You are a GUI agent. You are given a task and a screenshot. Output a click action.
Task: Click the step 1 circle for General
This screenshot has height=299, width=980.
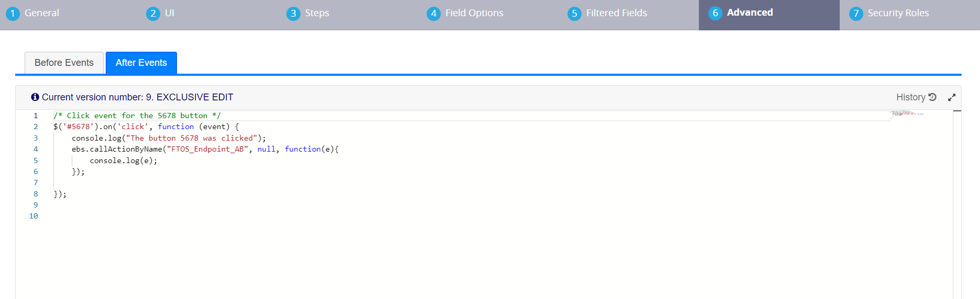[x=13, y=14]
